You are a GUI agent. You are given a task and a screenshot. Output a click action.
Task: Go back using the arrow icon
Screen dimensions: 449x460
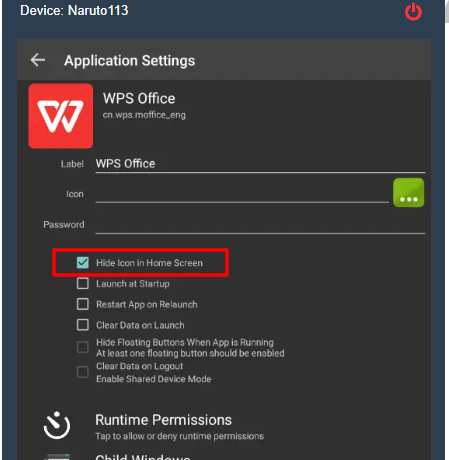coord(38,60)
